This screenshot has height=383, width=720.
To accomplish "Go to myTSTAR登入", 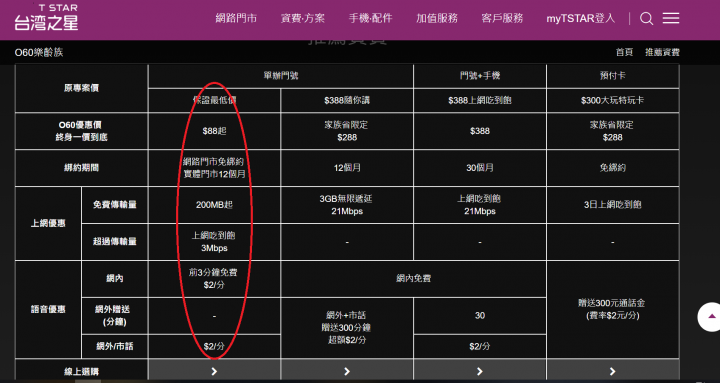I will tap(580, 18).
